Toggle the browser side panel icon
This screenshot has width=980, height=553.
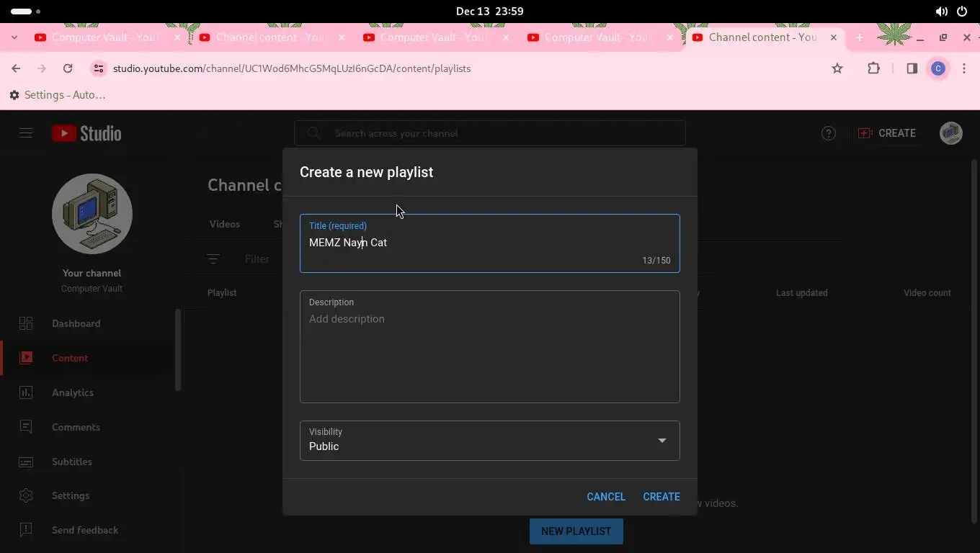pyautogui.click(x=912, y=68)
